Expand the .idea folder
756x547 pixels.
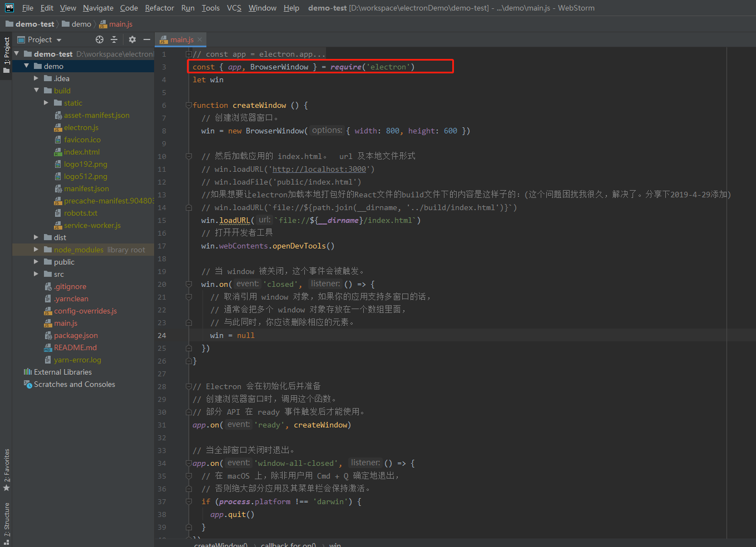click(37, 78)
